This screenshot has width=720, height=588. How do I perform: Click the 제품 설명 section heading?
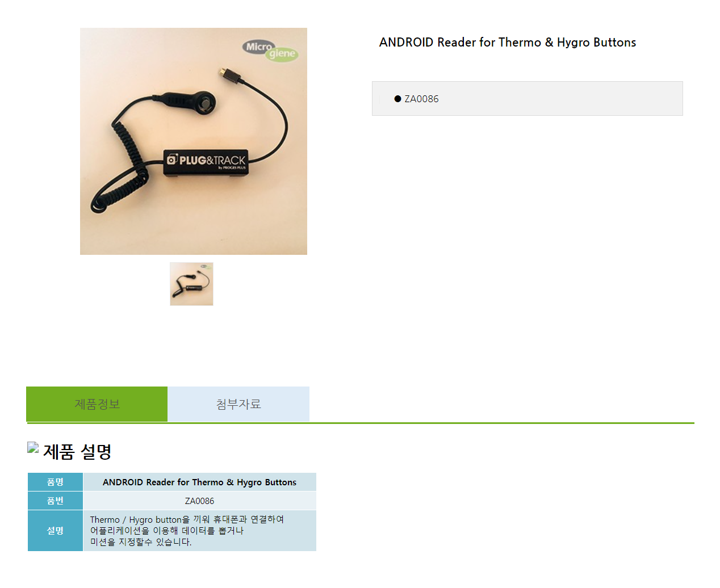77,452
